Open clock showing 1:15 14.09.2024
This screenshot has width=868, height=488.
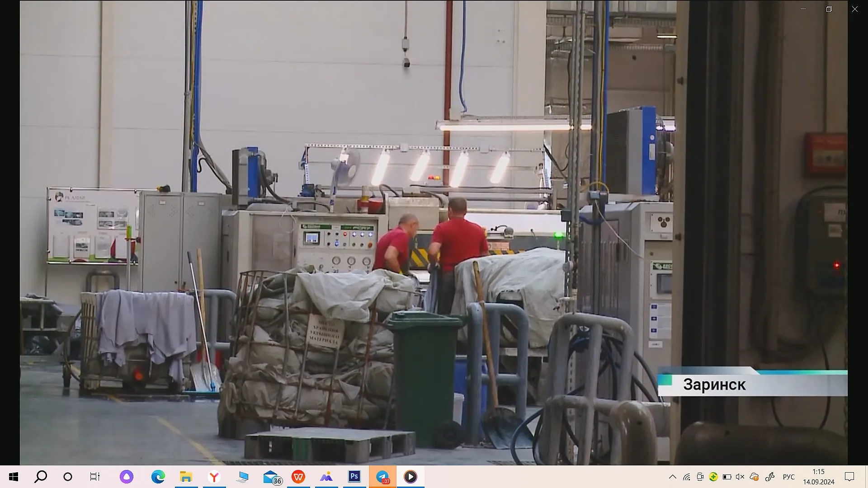tap(819, 477)
